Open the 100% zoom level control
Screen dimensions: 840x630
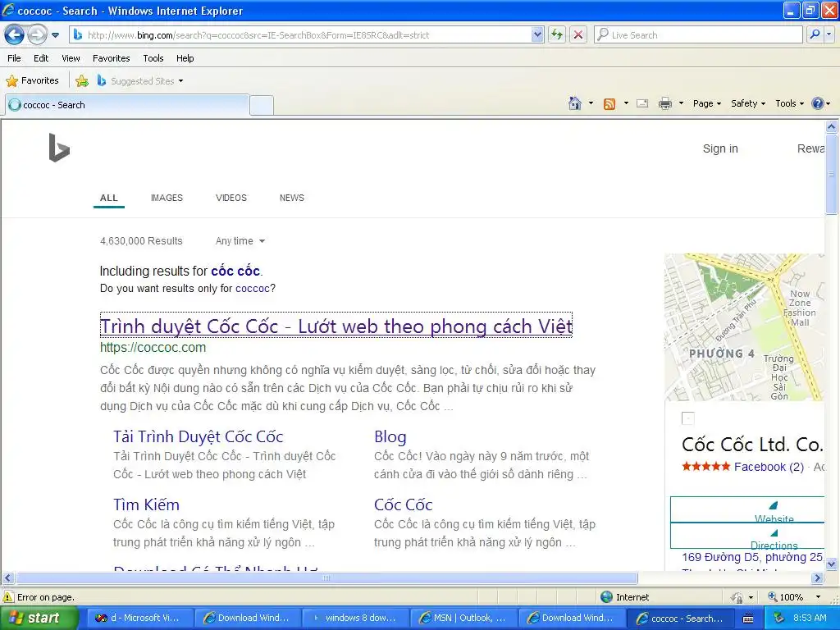pyautogui.click(x=794, y=597)
